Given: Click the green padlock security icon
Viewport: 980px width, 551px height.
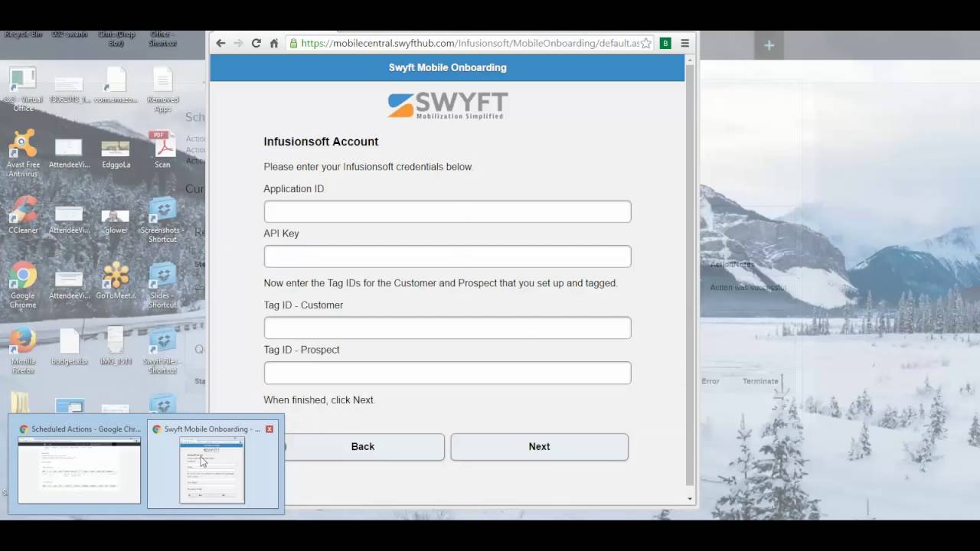Looking at the screenshot, I should click(x=293, y=44).
